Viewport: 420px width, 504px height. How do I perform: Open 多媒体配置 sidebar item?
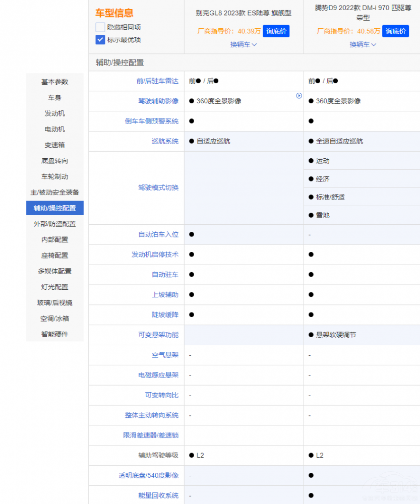pos(54,271)
